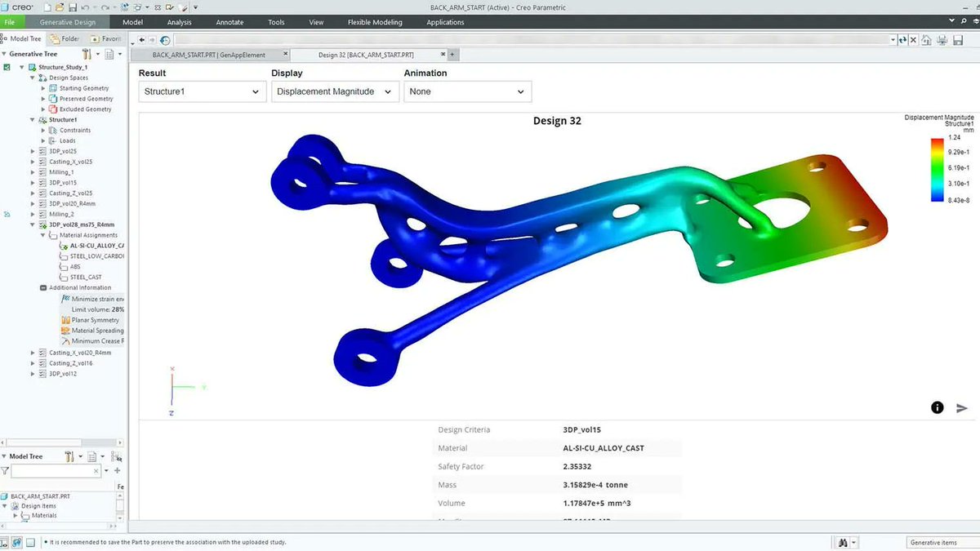Collapse the Additional Information section
The width and height of the screenshot is (980, 551).
coord(43,287)
